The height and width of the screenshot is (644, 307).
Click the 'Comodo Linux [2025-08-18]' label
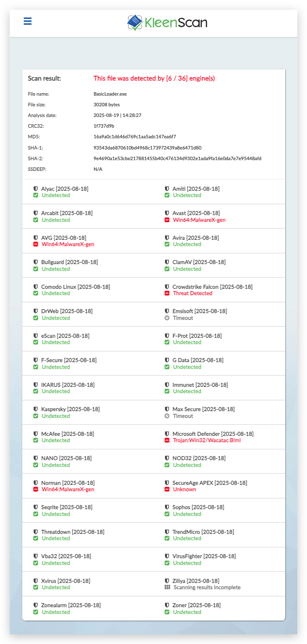tap(76, 287)
